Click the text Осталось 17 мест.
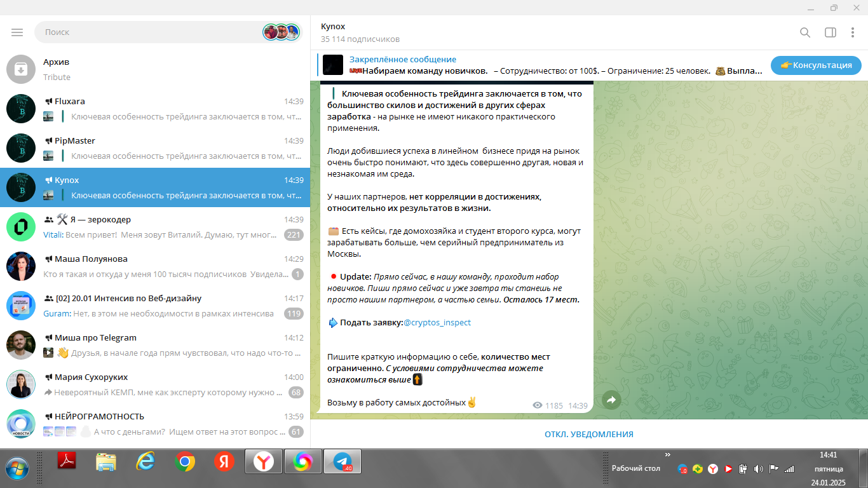This screenshot has width=868, height=488. [x=541, y=300]
